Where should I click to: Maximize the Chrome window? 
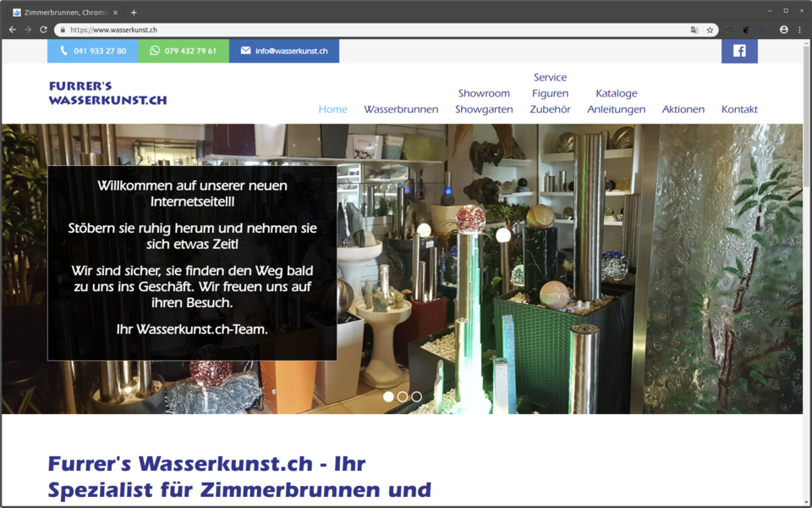(786, 11)
